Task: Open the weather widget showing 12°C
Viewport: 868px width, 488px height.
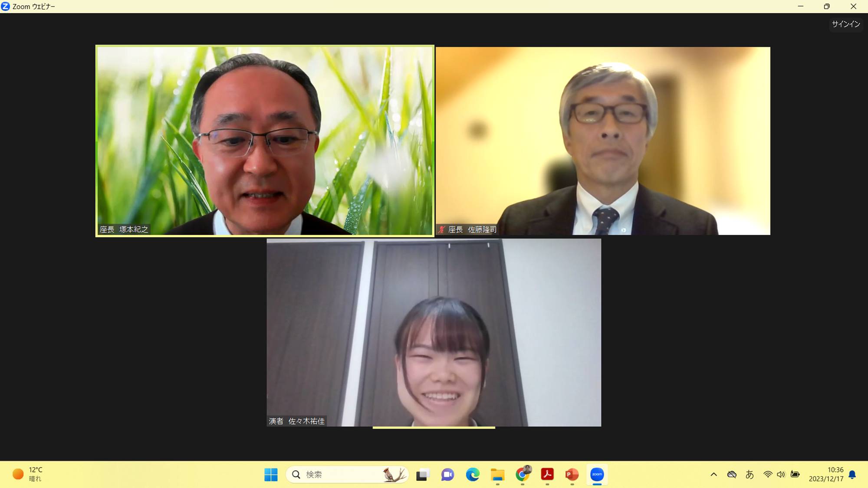Action: tap(28, 475)
